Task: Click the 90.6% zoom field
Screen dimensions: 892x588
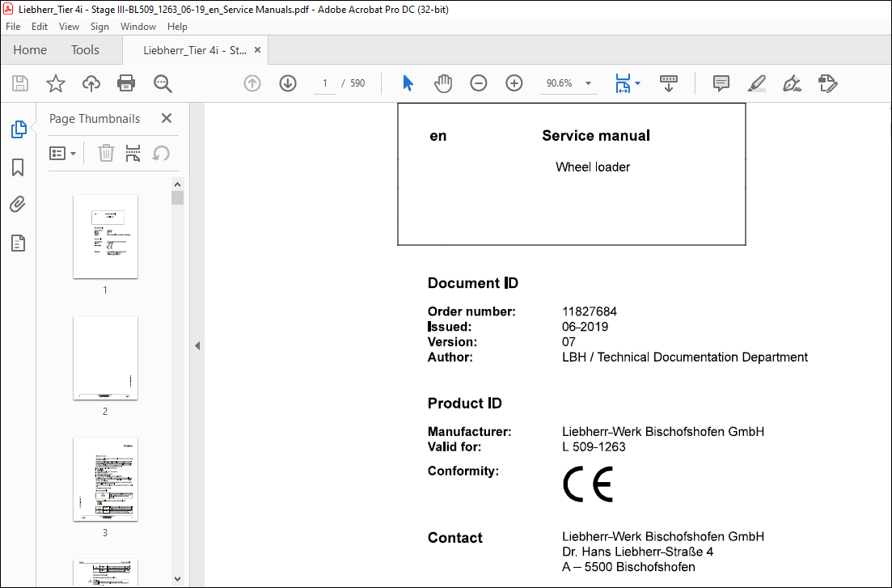Action: click(560, 83)
